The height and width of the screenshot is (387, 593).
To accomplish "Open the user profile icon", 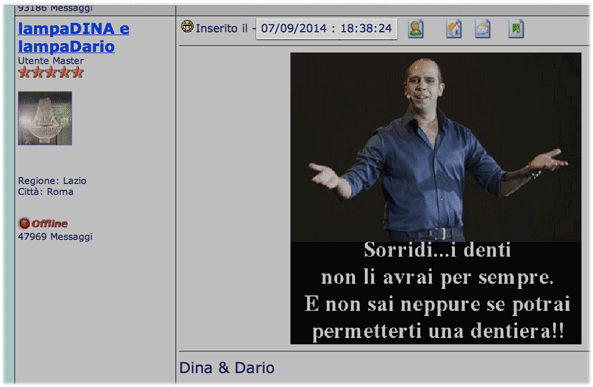I will tap(415, 29).
